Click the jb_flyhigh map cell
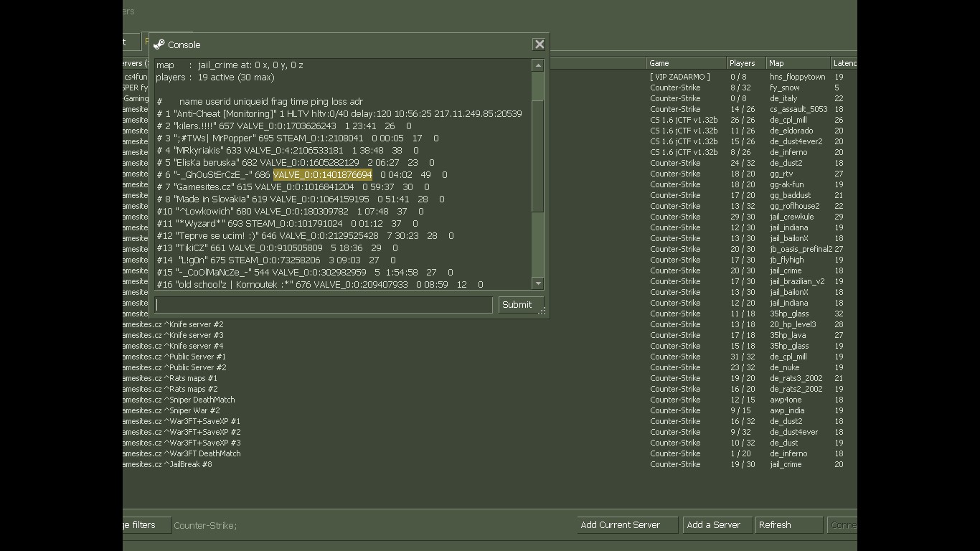The width and height of the screenshot is (980, 551). [787, 260]
